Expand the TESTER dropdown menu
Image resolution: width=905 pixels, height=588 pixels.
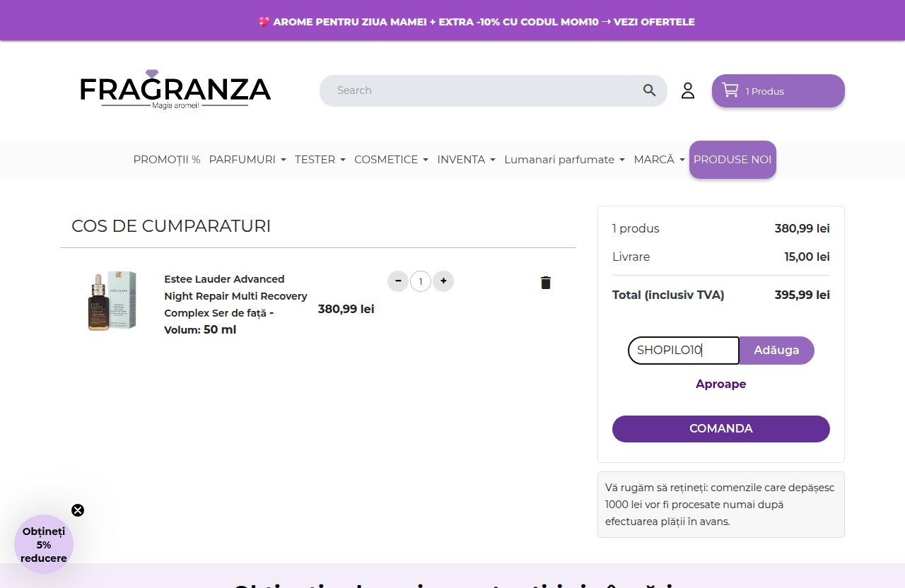point(320,160)
